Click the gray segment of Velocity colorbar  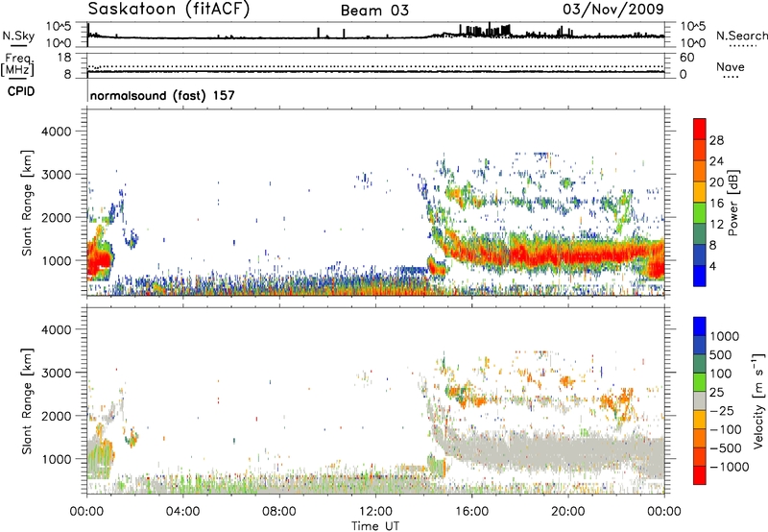[700, 400]
